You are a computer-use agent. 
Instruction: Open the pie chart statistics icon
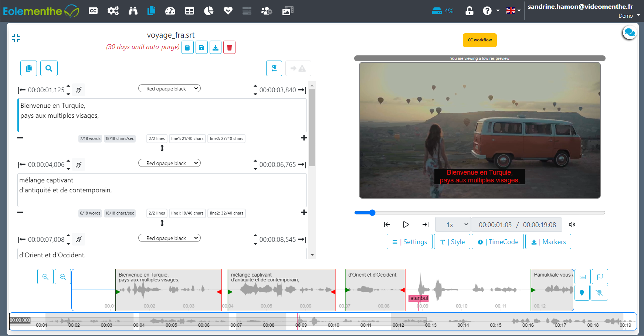[x=209, y=11]
